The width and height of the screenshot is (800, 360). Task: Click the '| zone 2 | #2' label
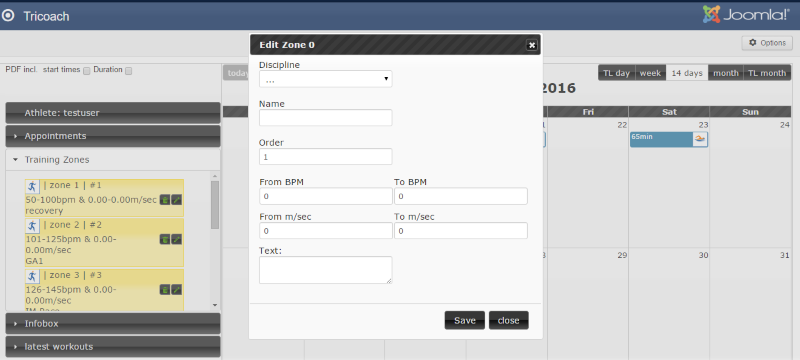[72, 225]
